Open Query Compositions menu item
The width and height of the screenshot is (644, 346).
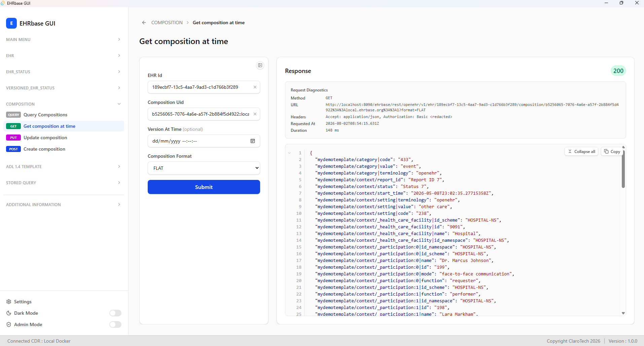(x=64, y=115)
